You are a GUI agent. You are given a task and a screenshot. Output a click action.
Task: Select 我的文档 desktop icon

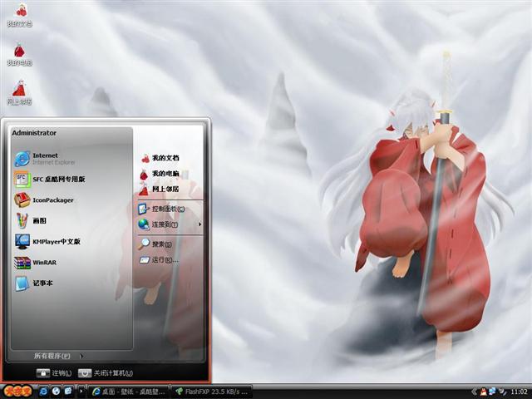tap(20, 15)
